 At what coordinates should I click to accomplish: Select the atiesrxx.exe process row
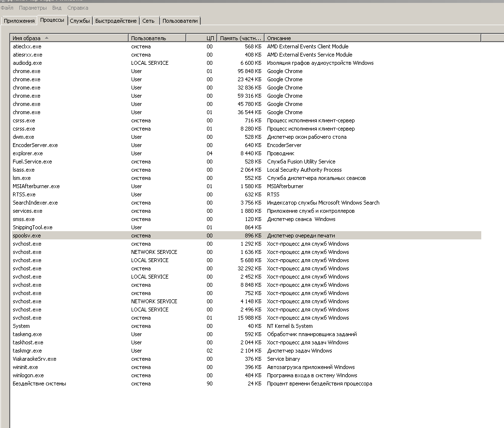pos(247,55)
